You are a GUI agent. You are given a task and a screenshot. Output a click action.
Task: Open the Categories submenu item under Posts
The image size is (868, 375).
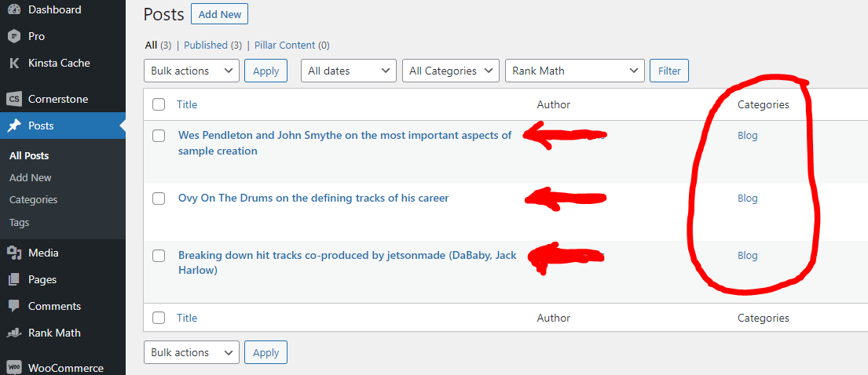(x=33, y=200)
